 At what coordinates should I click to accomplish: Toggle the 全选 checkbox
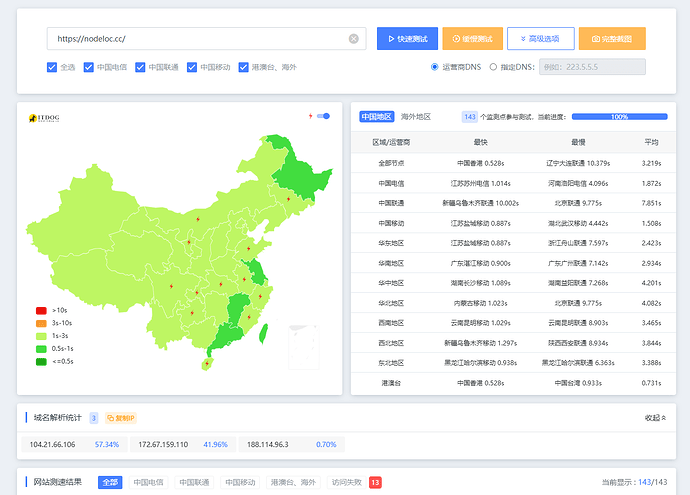pyautogui.click(x=52, y=67)
